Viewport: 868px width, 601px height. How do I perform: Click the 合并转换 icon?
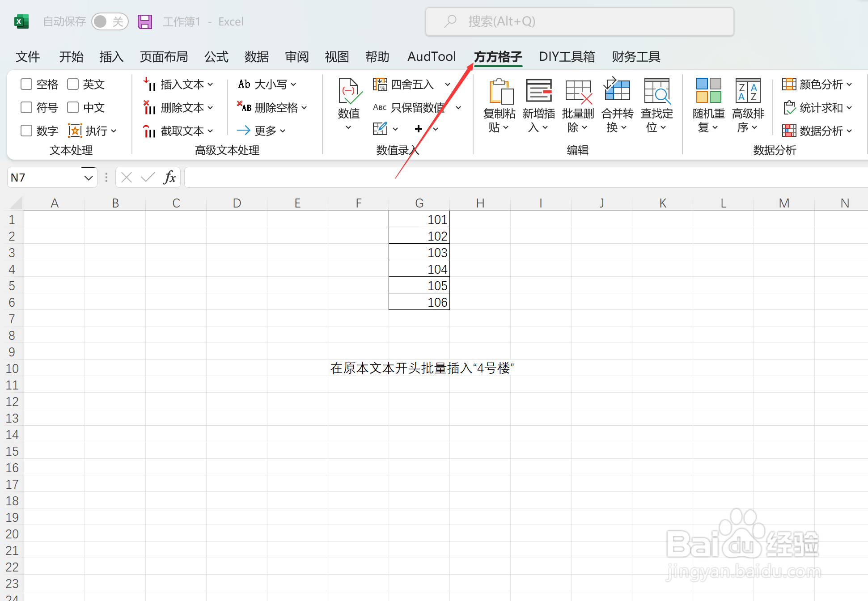click(617, 89)
